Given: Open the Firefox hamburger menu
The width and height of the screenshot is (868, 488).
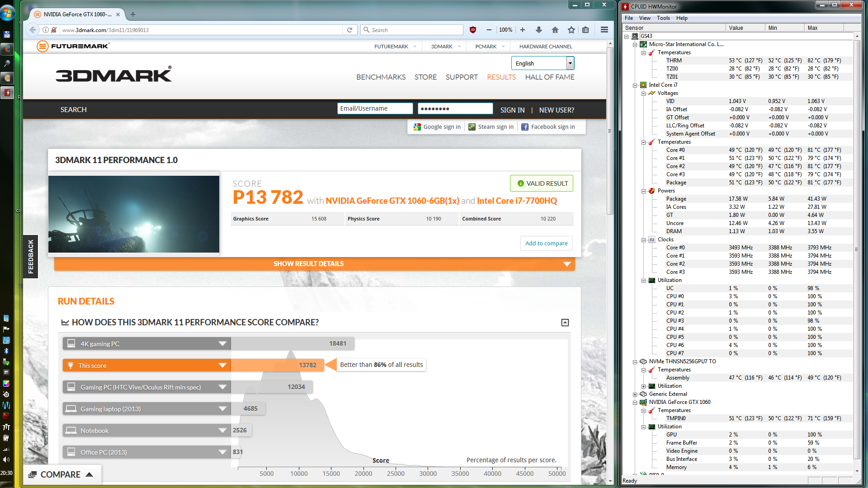Looking at the screenshot, I should tap(604, 30).
